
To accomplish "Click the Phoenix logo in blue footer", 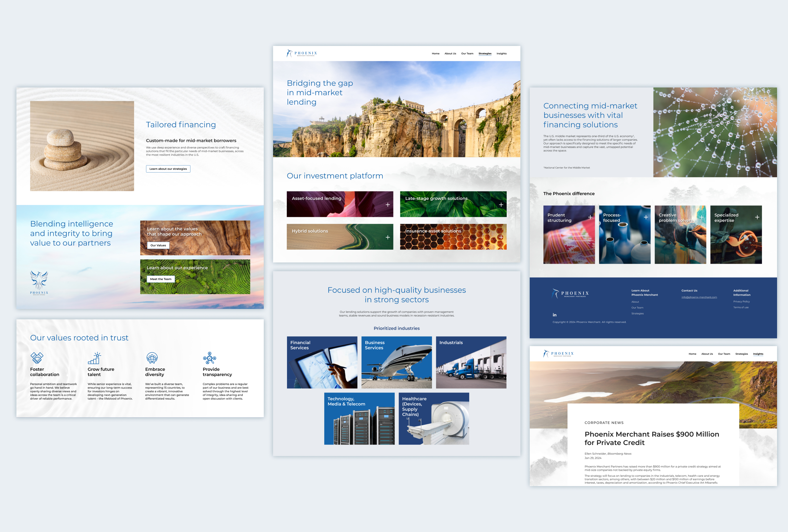I will click(x=571, y=293).
